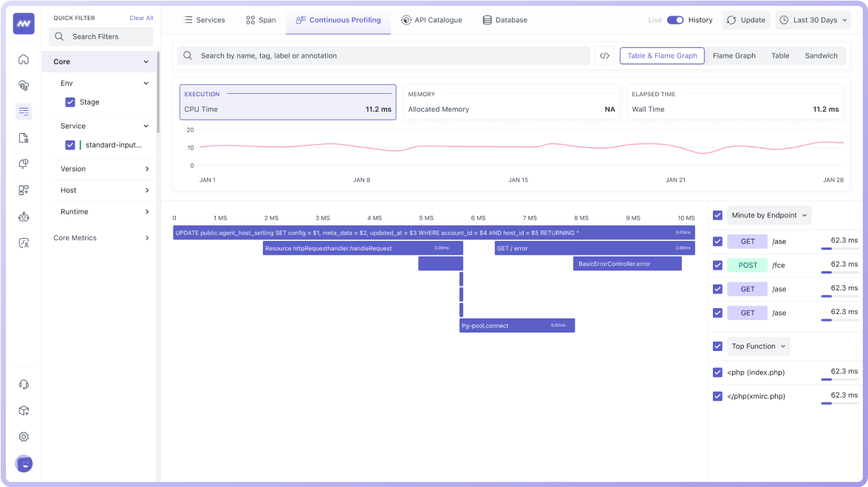Click the Update button
The image size is (868, 487).
coord(746,20)
